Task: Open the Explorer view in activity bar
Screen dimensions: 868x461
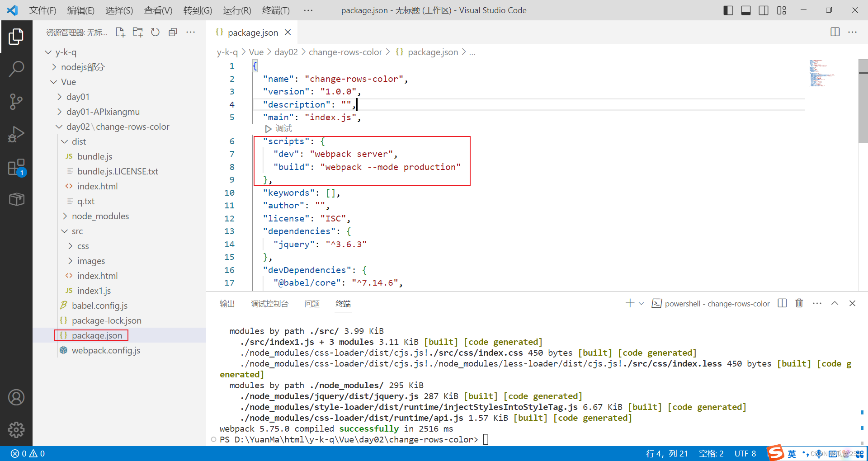Action: click(x=16, y=37)
